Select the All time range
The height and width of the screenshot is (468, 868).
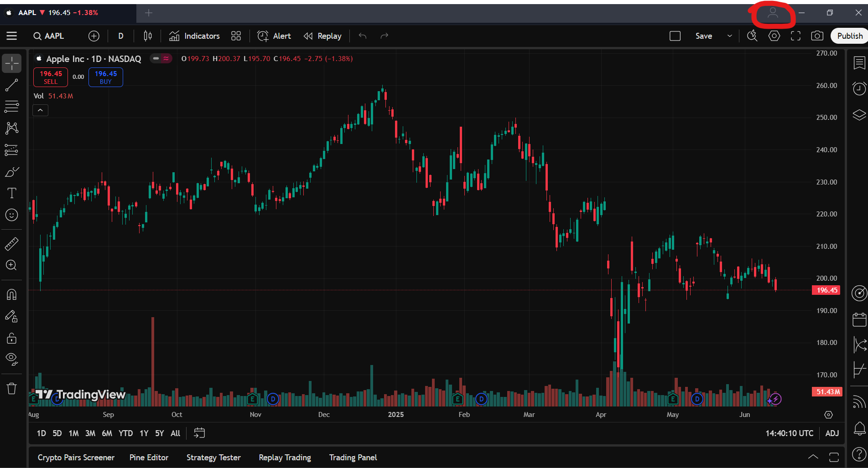(175, 433)
